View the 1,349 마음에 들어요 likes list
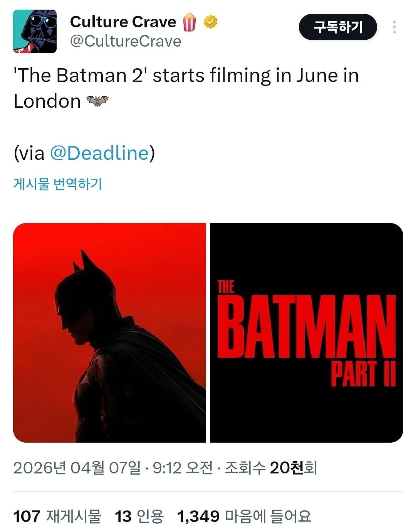 point(244,516)
